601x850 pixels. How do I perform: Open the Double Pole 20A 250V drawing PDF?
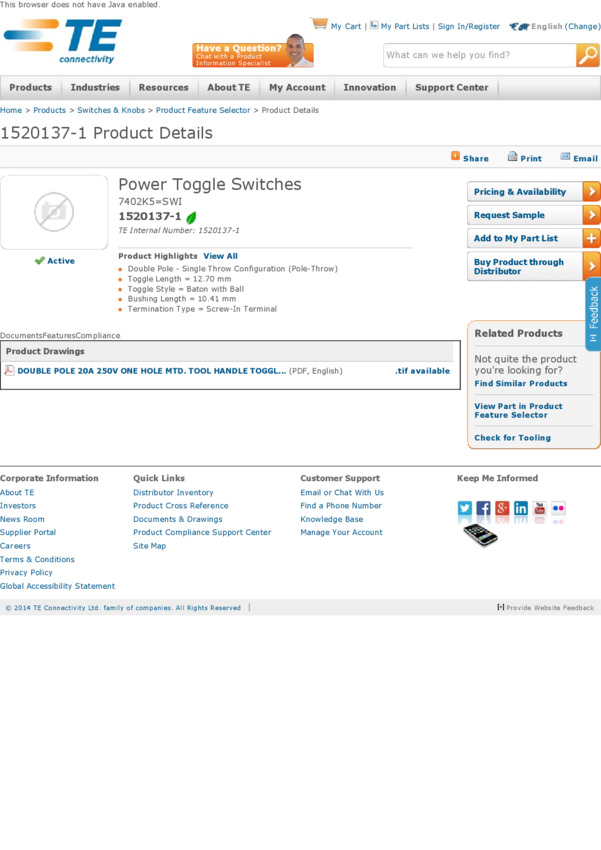(x=152, y=371)
